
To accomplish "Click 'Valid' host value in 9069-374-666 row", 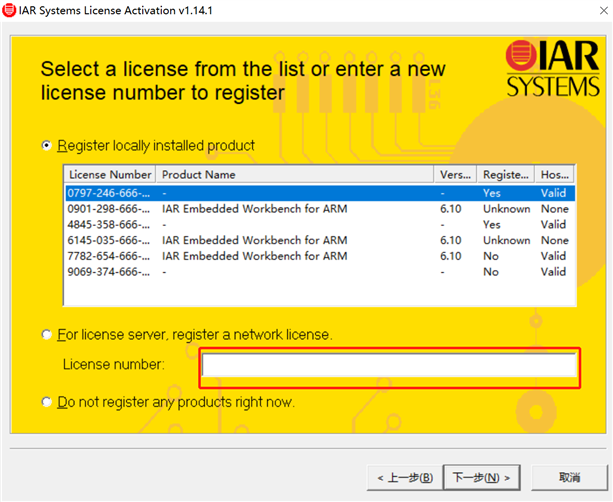I will pos(553,272).
